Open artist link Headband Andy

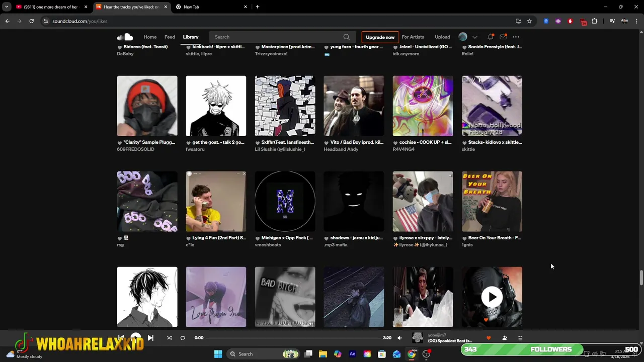341,149
